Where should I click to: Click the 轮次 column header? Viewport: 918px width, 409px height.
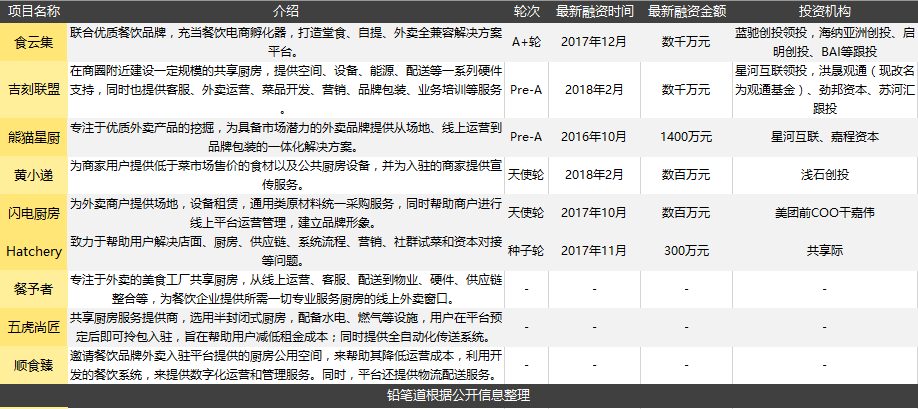[x=526, y=11]
